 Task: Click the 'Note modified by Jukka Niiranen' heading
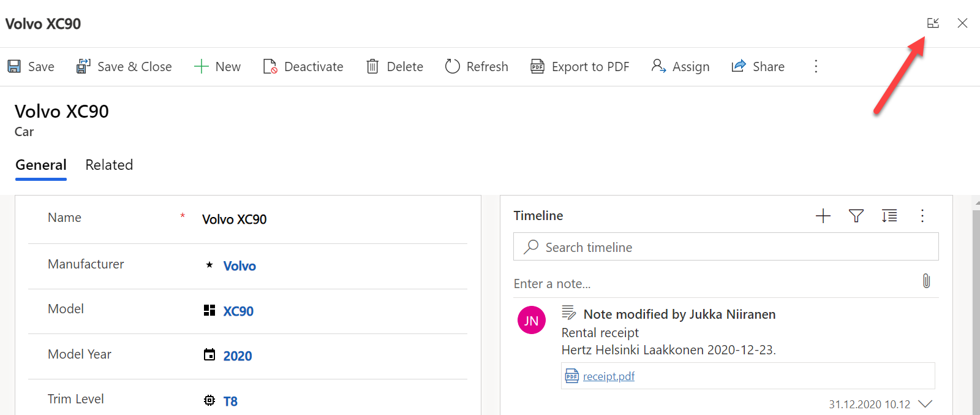point(679,314)
